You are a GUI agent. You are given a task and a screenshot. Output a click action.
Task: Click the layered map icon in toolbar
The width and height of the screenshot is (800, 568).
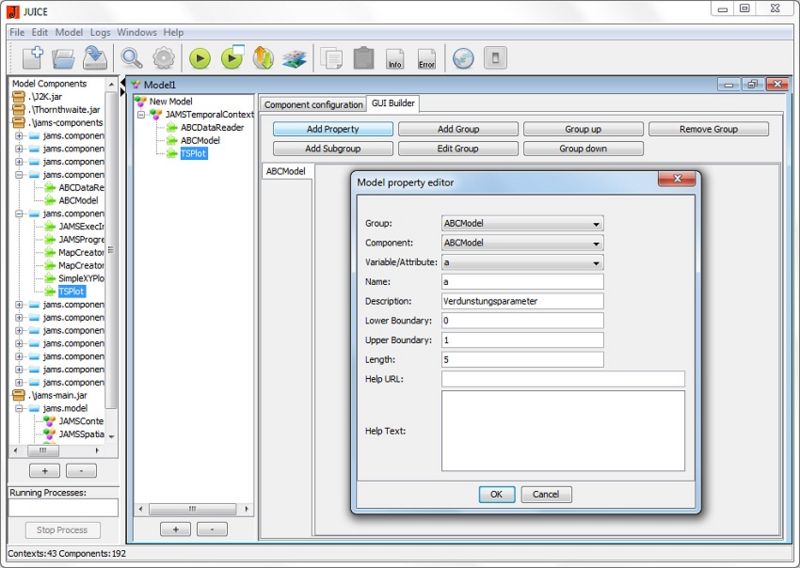click(293, 58)
